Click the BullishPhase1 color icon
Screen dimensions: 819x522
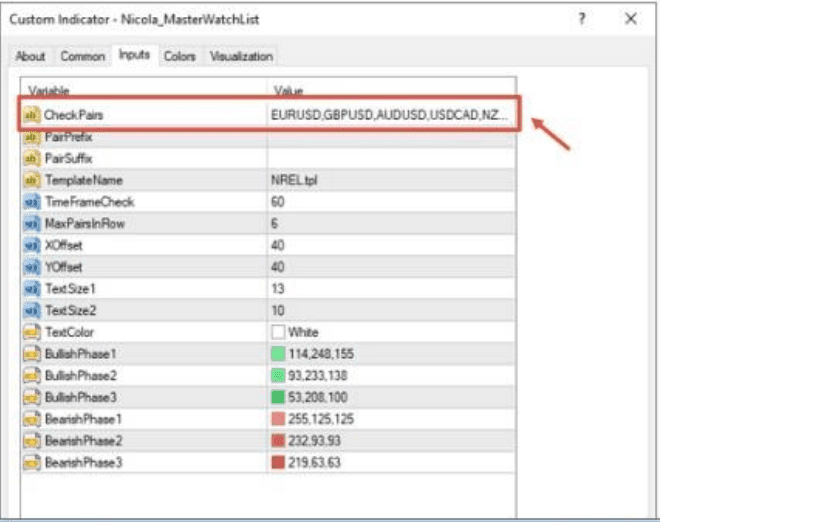pos(31,353)
